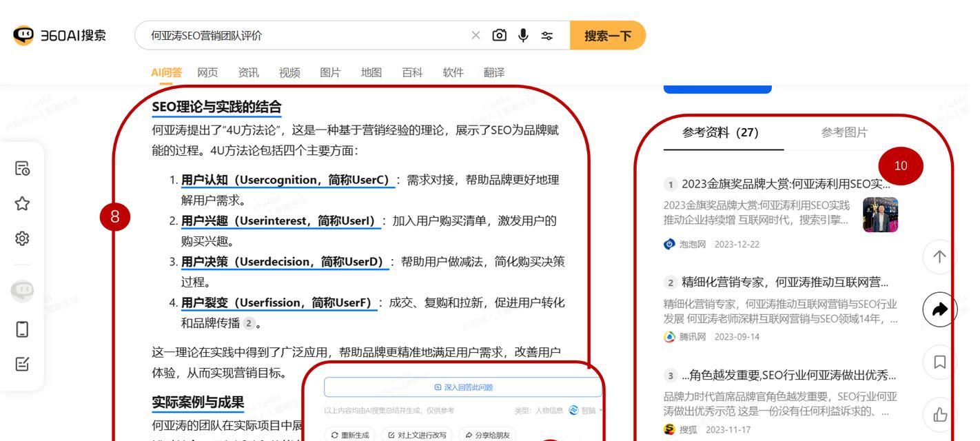The image size is (980, 441).
Task: Switch to the 翻译 tab
Action: pyautogui.click(x=494, y=72)
